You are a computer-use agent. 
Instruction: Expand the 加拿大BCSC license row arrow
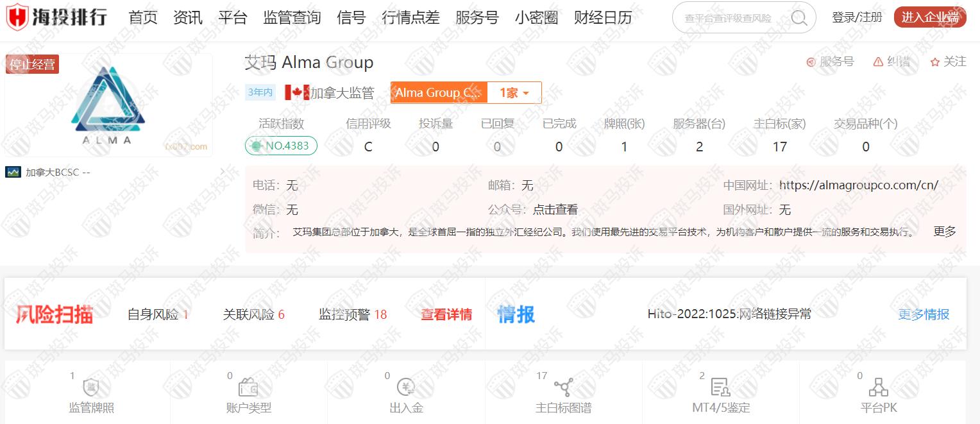click(x=222, y=172)
